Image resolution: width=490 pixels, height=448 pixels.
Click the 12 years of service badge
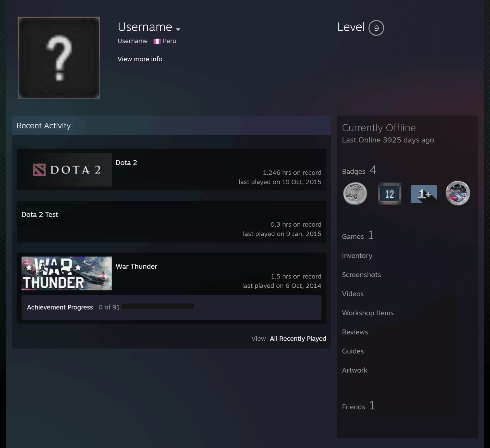click(x=389, y=194)
